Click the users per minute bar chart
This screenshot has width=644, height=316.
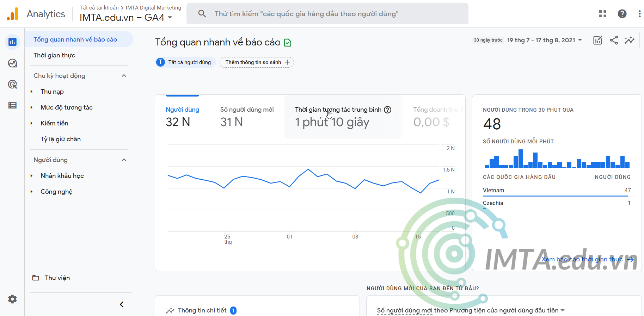[x=557, y=159]
